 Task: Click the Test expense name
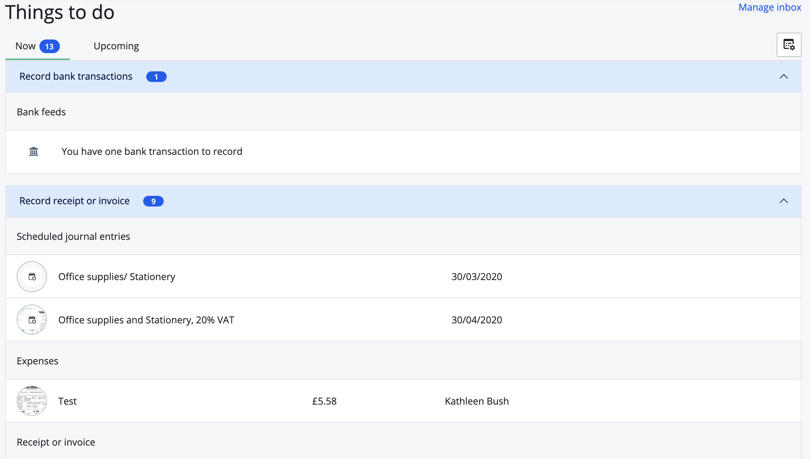click(67, 401)
